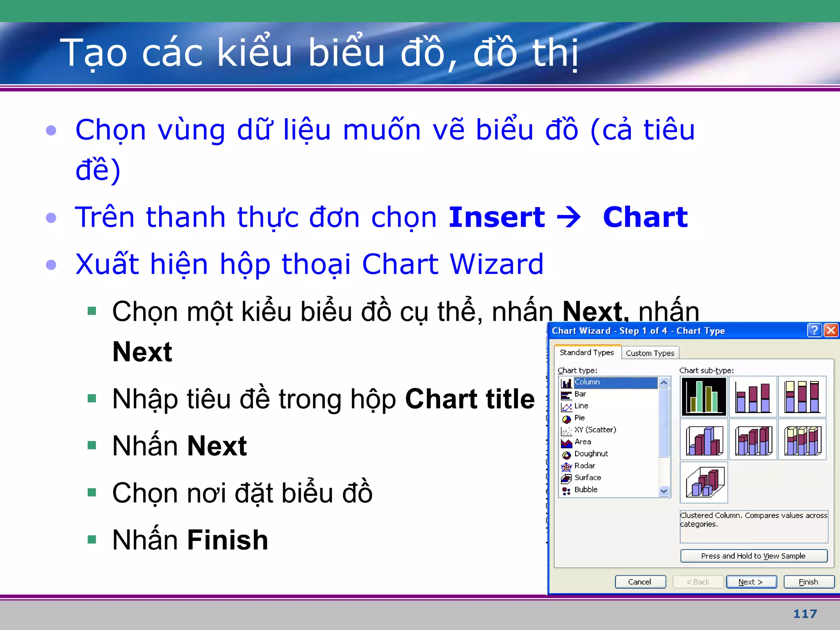The image size is (840, 630).
Task: Click the Finish button
Action: pos(808,582)
